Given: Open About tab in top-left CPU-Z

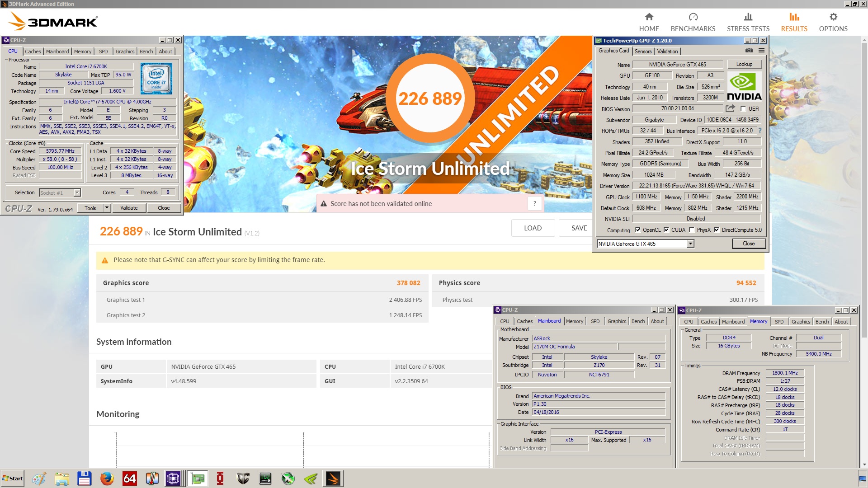Looking at the screenshot, I should [x=165, y=52].
